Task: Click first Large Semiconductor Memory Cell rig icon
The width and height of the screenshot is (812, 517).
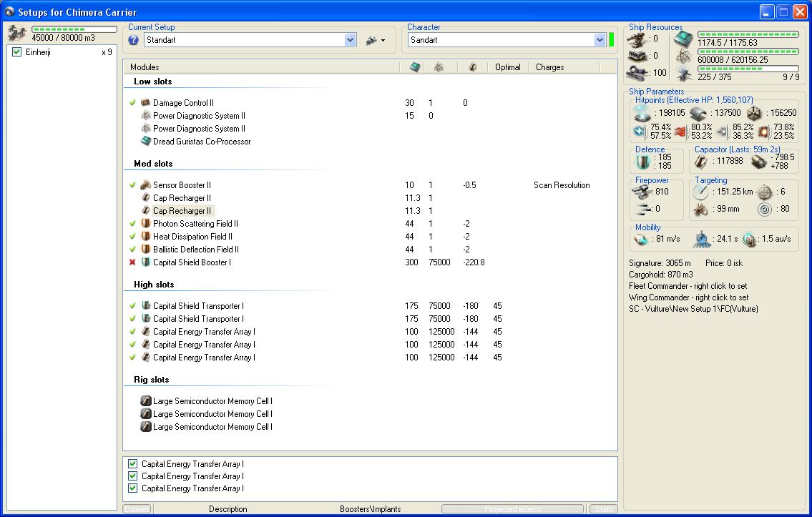Action: click(145, 401)
